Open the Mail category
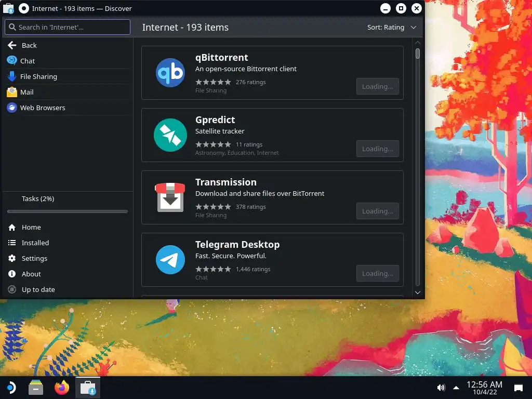Viewport: 532px width, 399px height. tap(68, 92)
